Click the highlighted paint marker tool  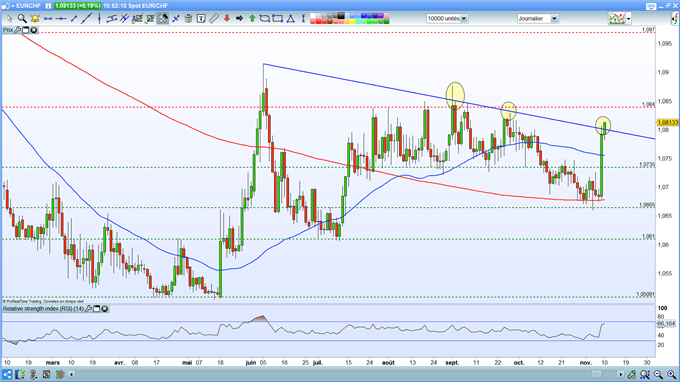tap(163, 18)
